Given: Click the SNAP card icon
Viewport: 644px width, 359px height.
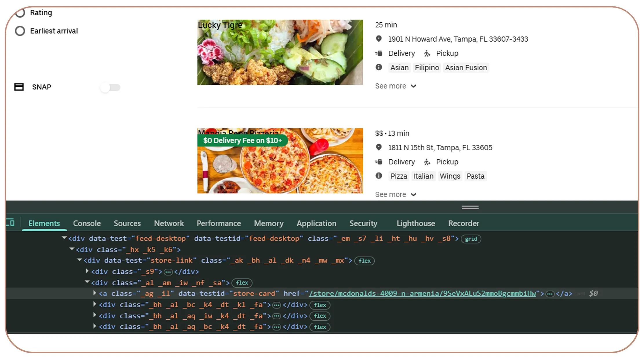Looking at the screenshot, I should pos(19,87).
